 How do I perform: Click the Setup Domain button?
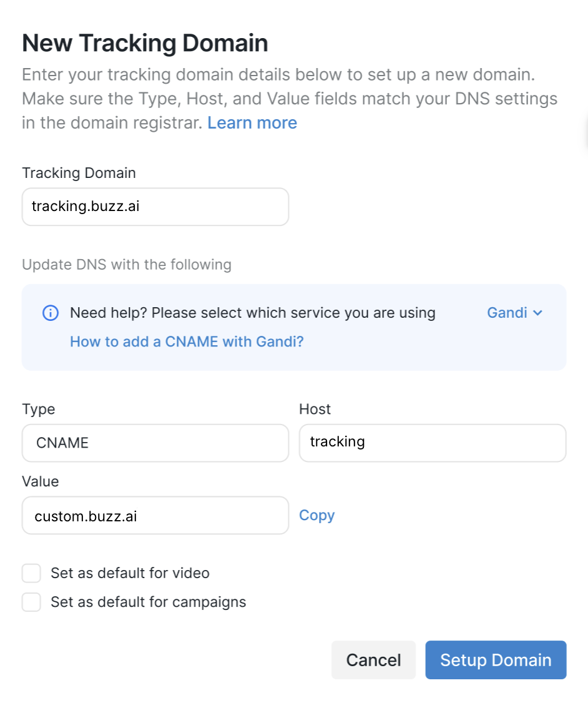496,660
